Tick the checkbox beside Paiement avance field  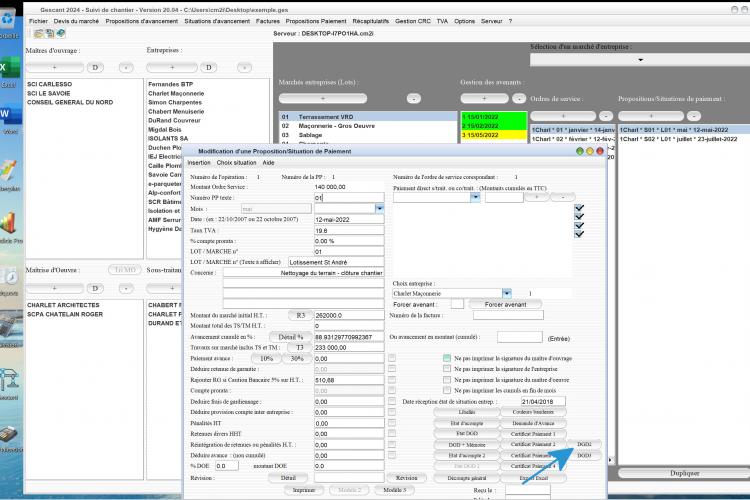coord(392,358)
